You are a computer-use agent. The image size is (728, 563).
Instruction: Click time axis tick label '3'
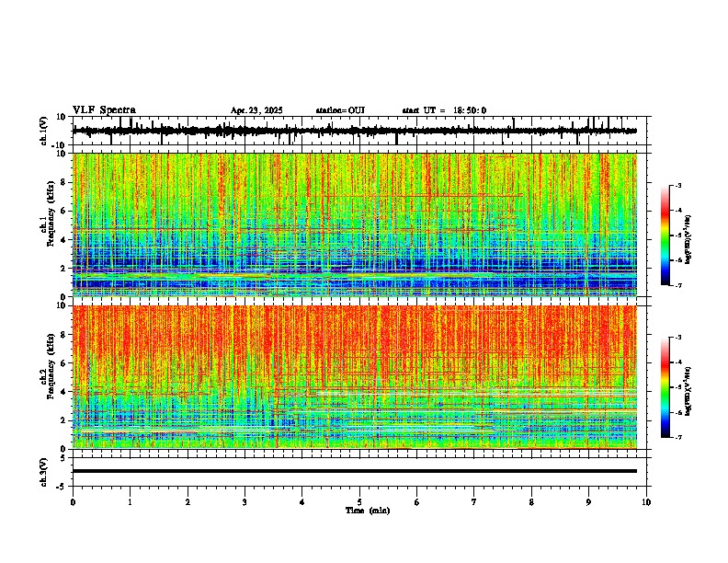[245, 502]
